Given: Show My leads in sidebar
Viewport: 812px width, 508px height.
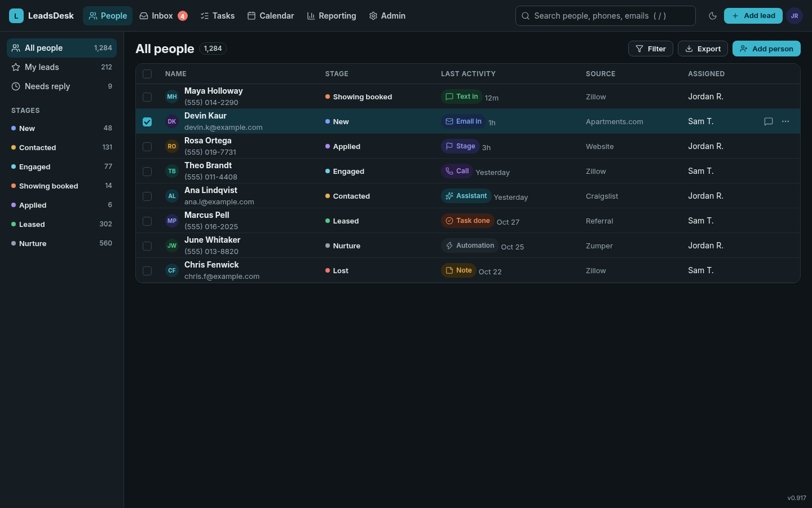Looking at the screenshot, I should coord(61,67).
